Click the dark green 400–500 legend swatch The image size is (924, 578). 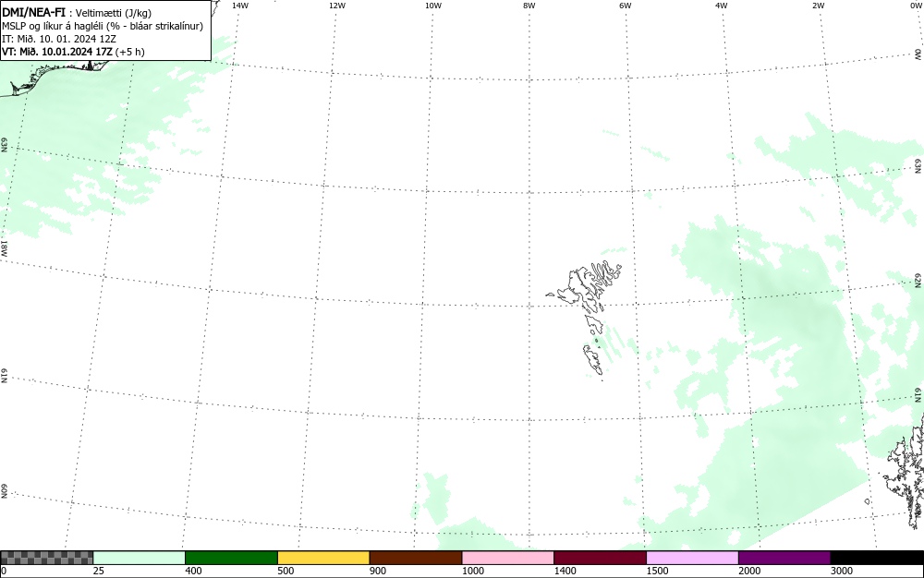231,558
